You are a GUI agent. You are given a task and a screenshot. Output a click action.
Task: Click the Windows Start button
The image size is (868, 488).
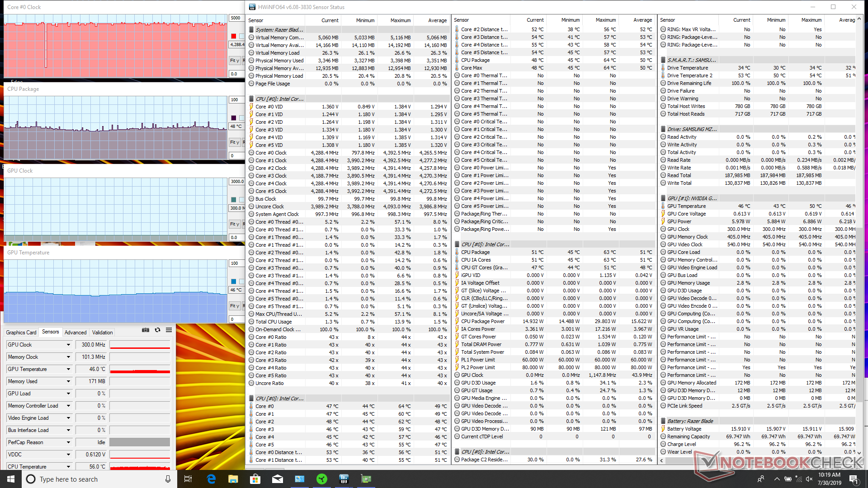tap(11, 479)
